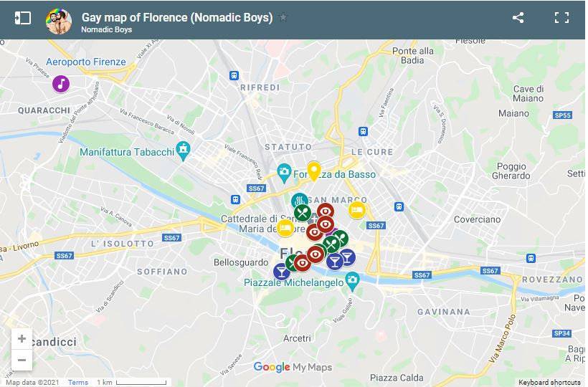588x387 pixels.
Task: Select the yellow pin on Fortezza da Basso
Action: (x=314, y=171)
